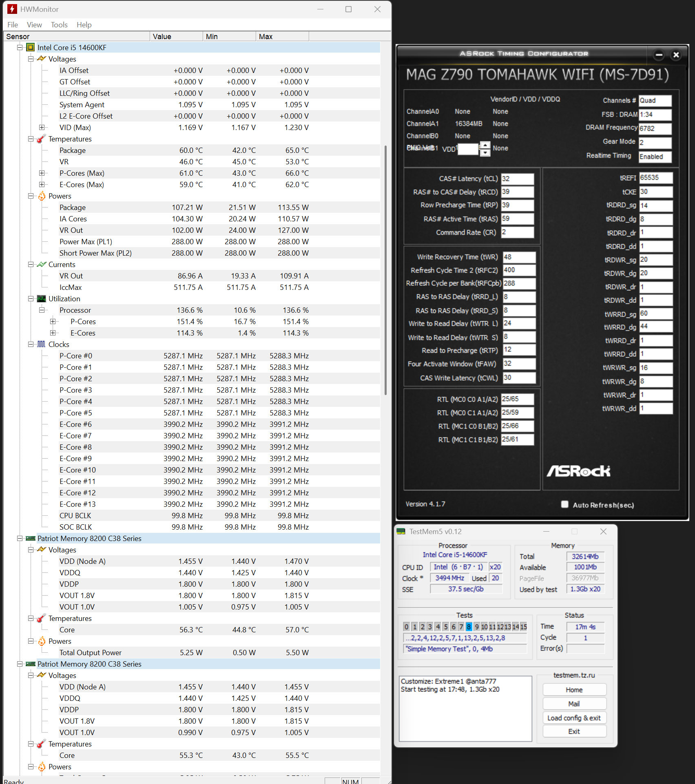Click the tREFI value field
Screen dimensions: 695x784
[x=655, y=178]
